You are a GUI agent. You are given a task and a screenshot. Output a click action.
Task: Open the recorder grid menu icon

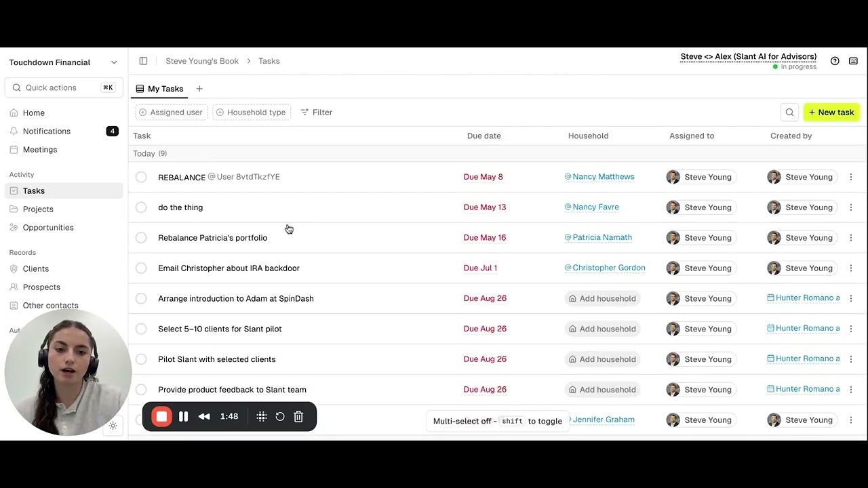262,417
